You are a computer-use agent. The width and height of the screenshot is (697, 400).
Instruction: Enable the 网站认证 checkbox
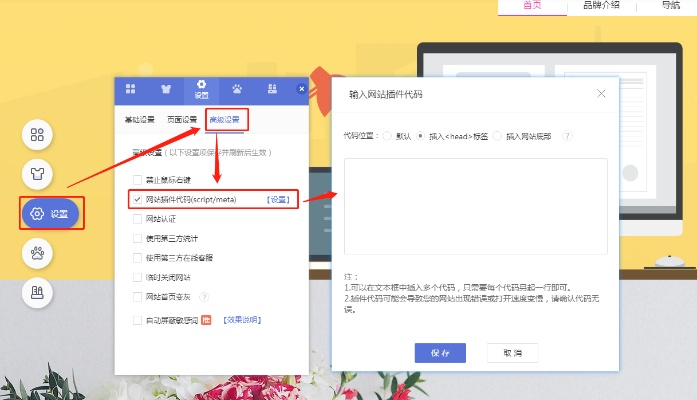coord(137,219)
